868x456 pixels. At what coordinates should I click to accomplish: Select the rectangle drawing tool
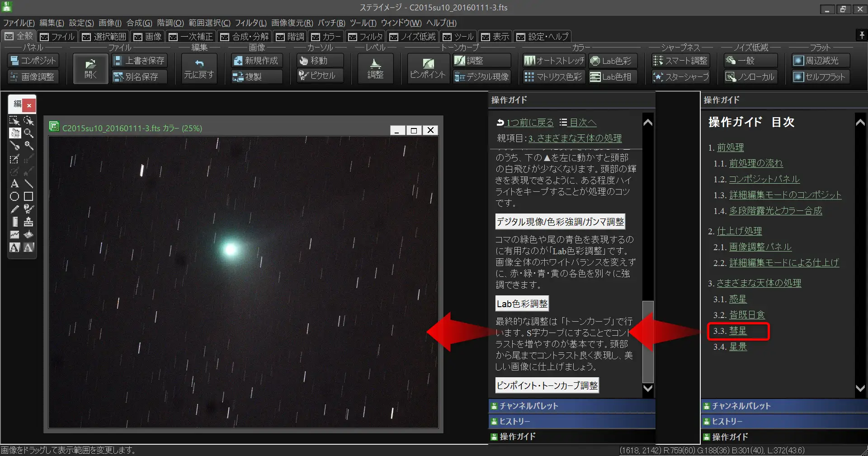tap(28, 196)
